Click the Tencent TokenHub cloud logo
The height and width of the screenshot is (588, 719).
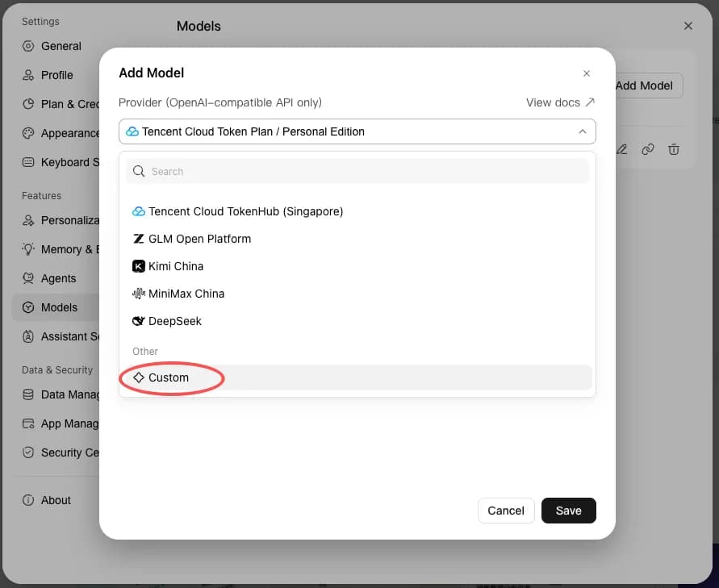pos(139,211)
